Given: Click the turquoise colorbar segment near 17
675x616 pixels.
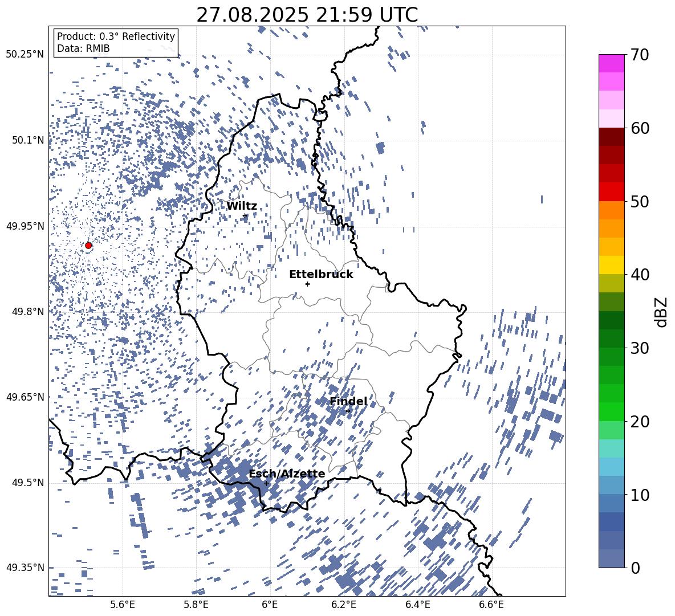Looking at the screenshot, I should coord(611,448).
